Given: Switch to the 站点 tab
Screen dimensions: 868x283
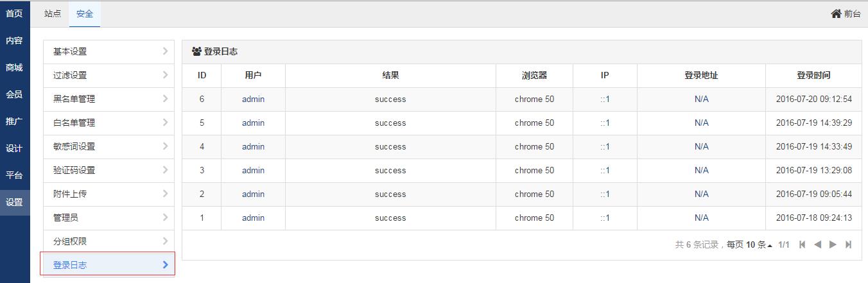Looking at the screenshot, I should pos(53,13).
